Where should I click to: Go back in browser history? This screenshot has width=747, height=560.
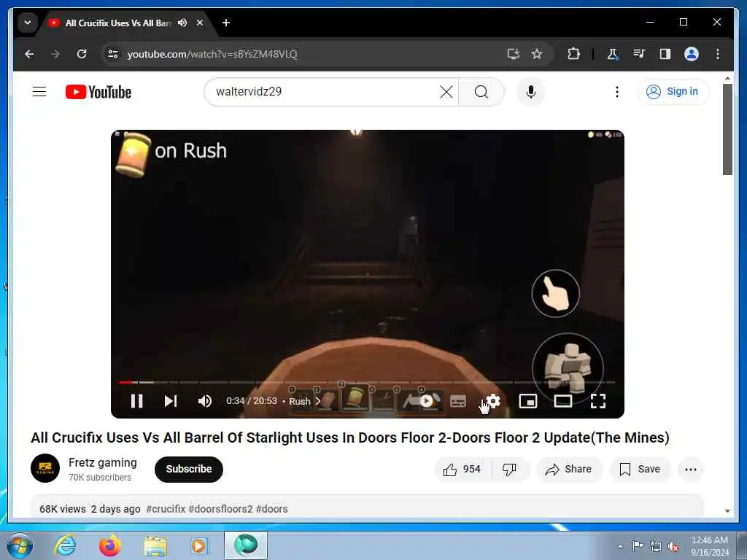(29, 54)
